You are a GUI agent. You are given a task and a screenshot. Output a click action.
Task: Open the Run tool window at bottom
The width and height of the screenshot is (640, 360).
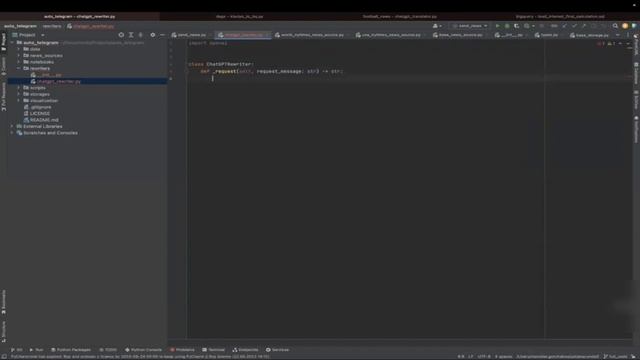point(36,350)
